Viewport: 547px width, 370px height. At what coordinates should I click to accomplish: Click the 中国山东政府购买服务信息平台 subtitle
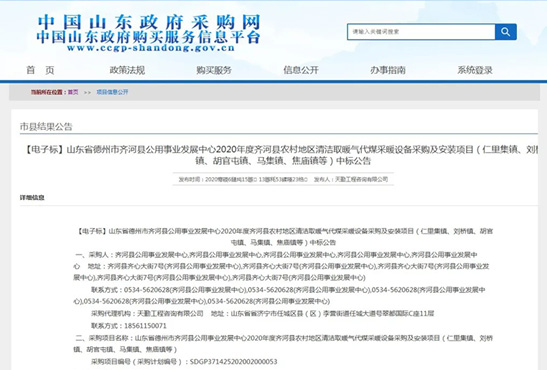click(148, 37)
